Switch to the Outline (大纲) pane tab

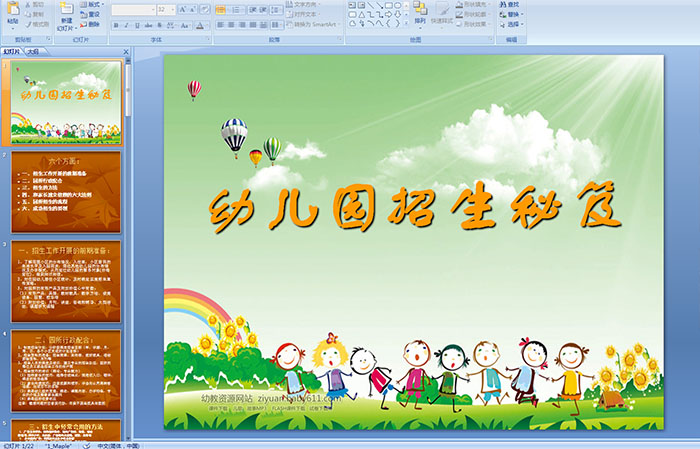point(34,52)
